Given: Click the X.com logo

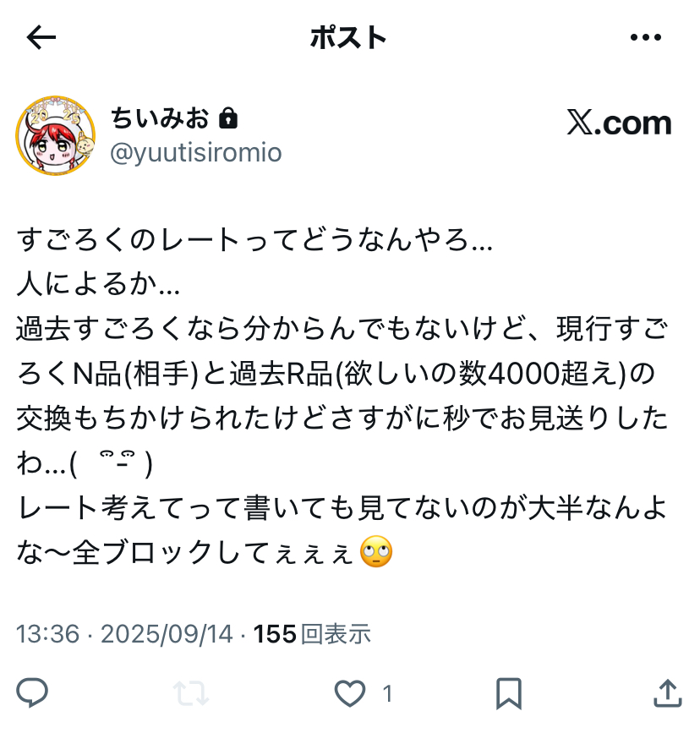Looking at the screenshot, I should pyautogui.click(x=619, y=123).
